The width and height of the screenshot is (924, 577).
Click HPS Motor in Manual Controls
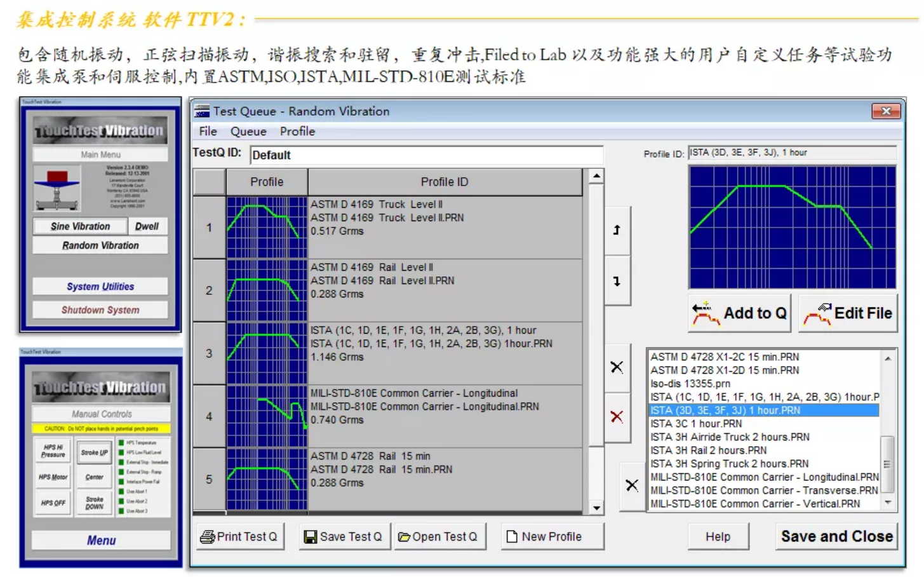[53, 477]
